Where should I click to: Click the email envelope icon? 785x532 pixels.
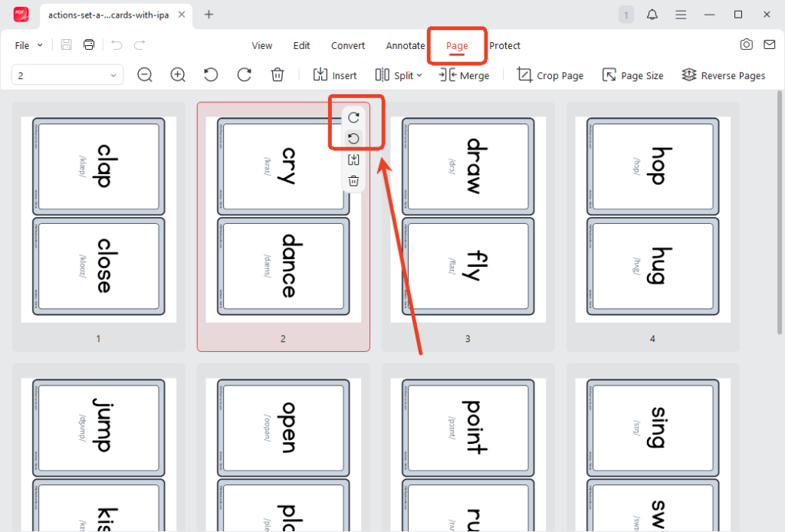770,44
